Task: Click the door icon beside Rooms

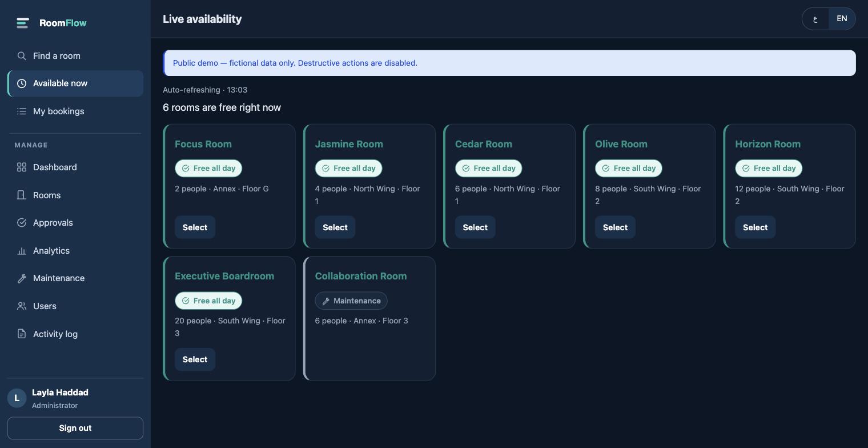Action: [22, 195]
